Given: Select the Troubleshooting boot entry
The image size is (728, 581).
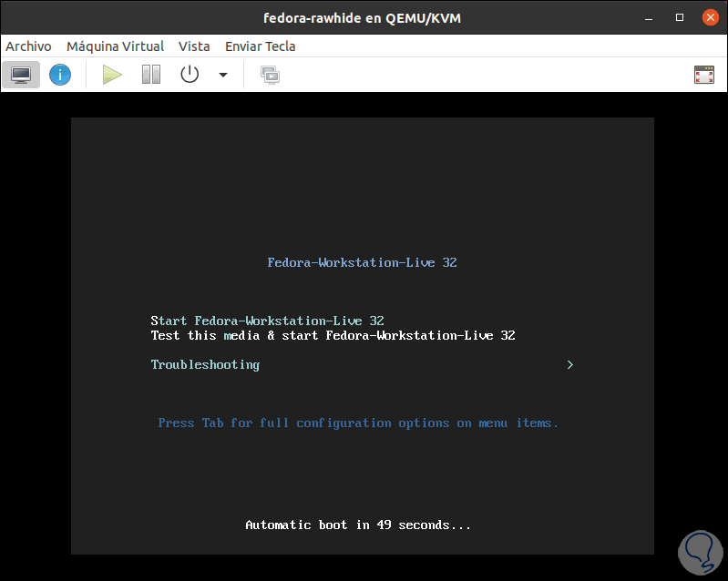Looking at the screenshot, I should tap(205, 365).
